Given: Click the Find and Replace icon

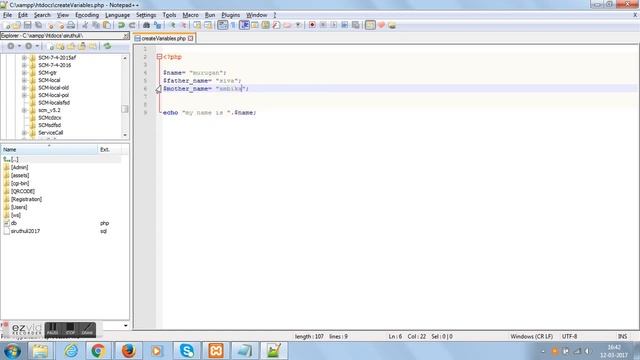Looking at the screenshot, I should (157, 25).
